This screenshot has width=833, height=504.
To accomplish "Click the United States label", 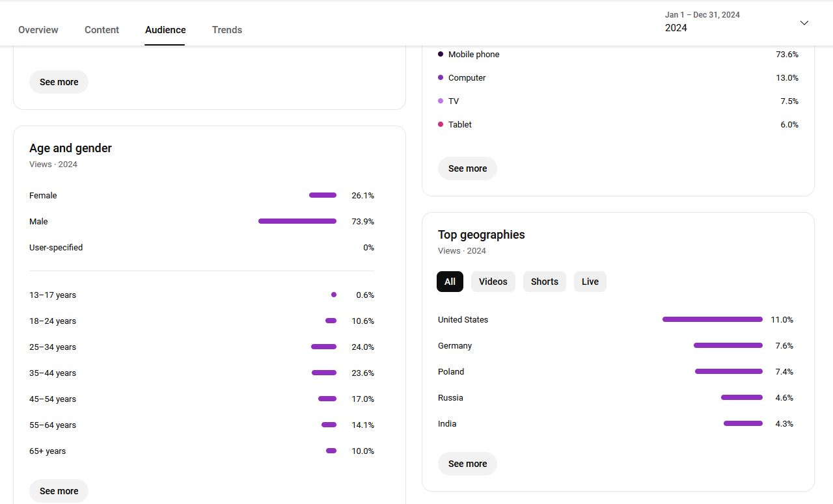I will point(463,320).
